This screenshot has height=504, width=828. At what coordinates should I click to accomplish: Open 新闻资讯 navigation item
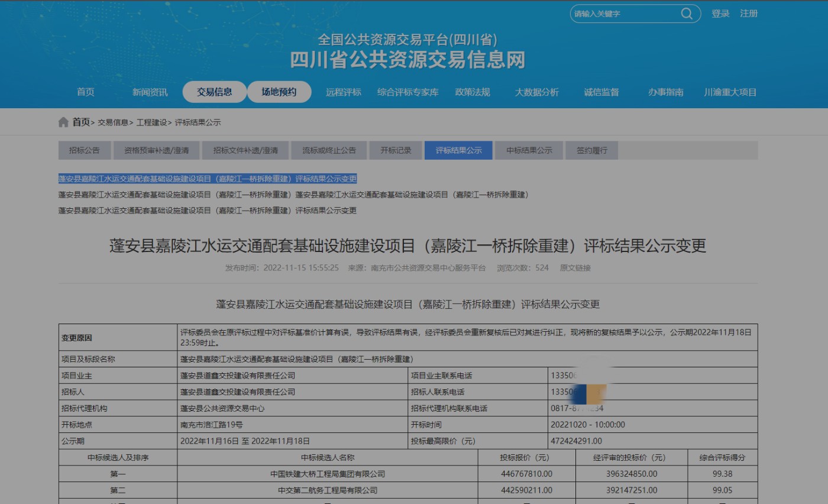(x=150, y=92)
